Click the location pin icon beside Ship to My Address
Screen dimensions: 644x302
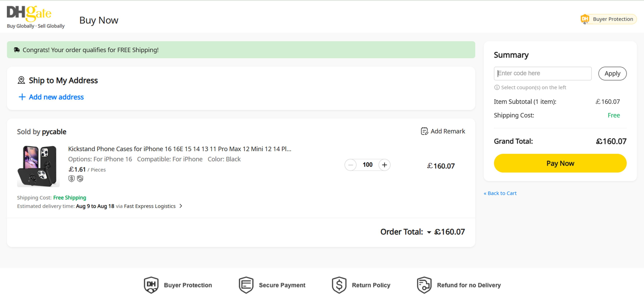click(x=21, y=80)
